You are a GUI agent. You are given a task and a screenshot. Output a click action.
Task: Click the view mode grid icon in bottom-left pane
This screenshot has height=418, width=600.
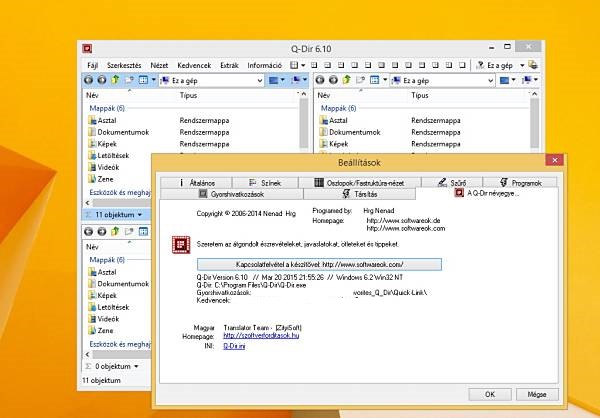pyautogui.click(x=143, y=231)
